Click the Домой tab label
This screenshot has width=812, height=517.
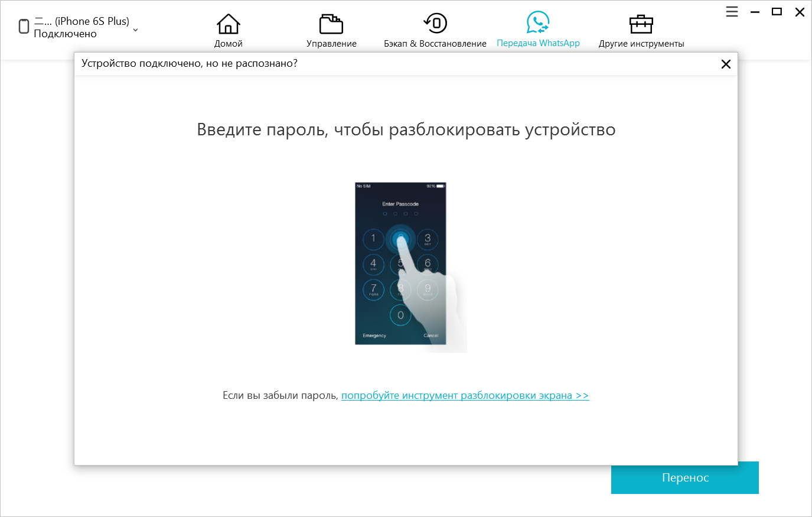pyautogui.click(x=228, y=44)
